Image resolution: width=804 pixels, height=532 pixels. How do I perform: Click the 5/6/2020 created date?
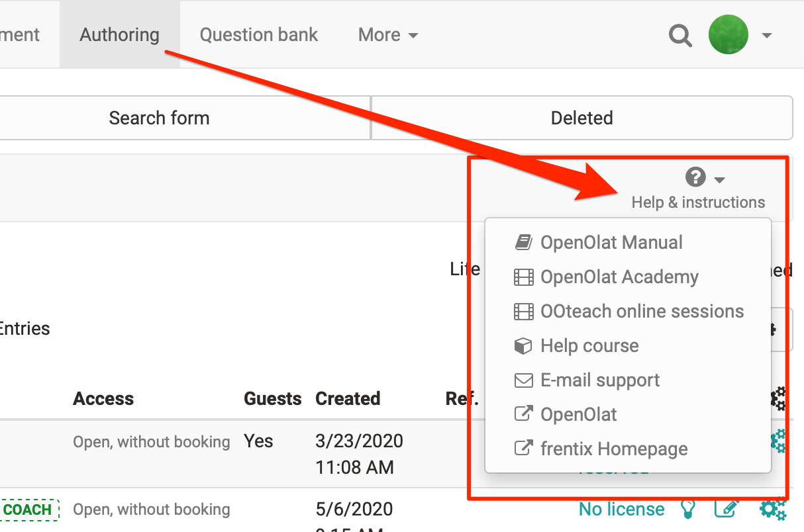click(354, 509)
